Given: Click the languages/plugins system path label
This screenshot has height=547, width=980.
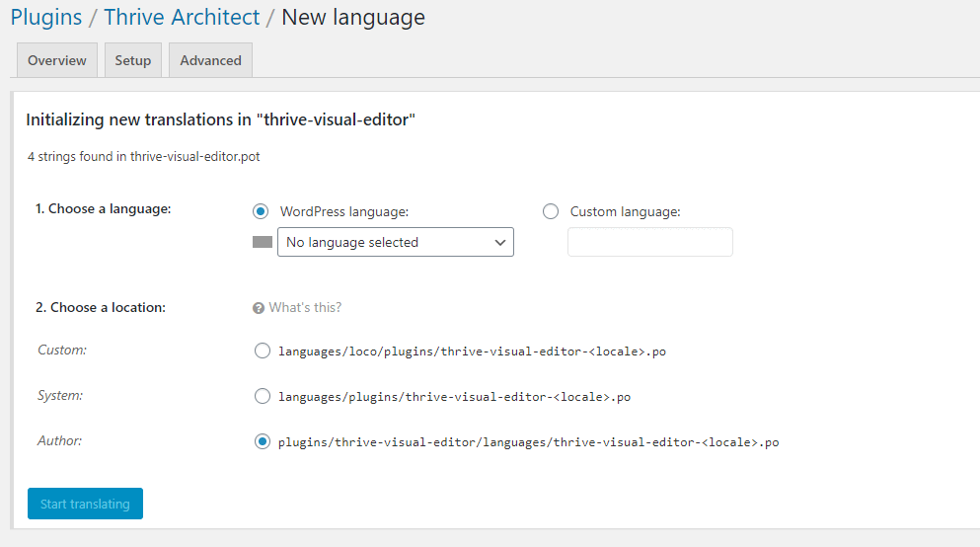Looking at the screenshot, I should tap(454, 397).
